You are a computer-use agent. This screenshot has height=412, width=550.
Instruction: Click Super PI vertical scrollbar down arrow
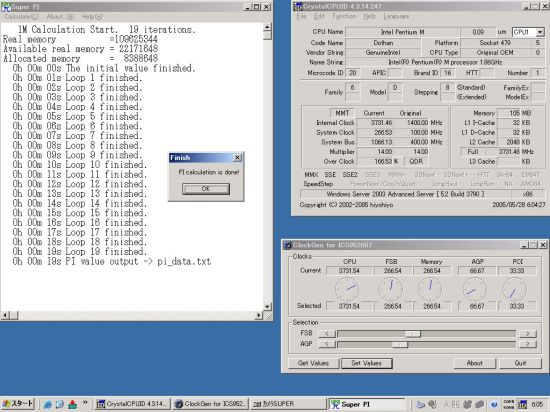pyautogui.click(x=268, y=306)
